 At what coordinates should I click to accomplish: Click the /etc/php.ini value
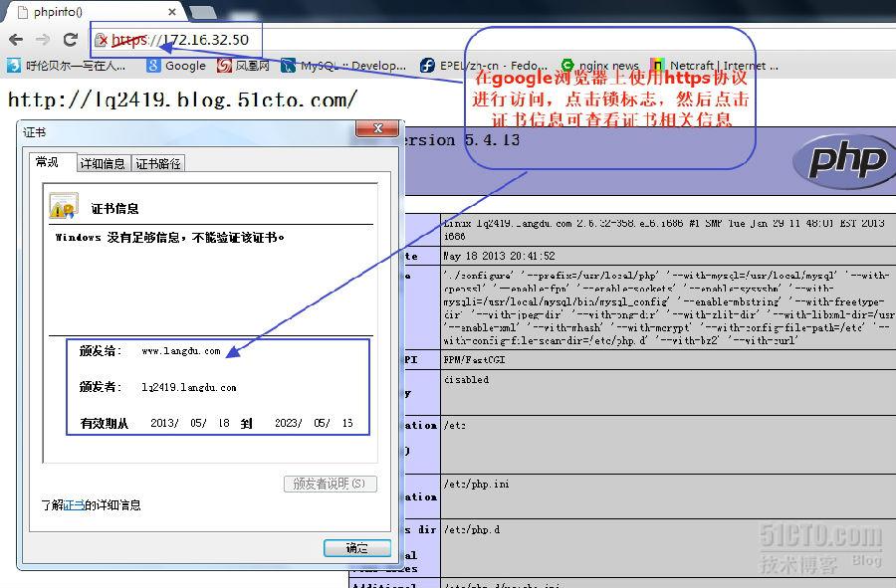476,485
